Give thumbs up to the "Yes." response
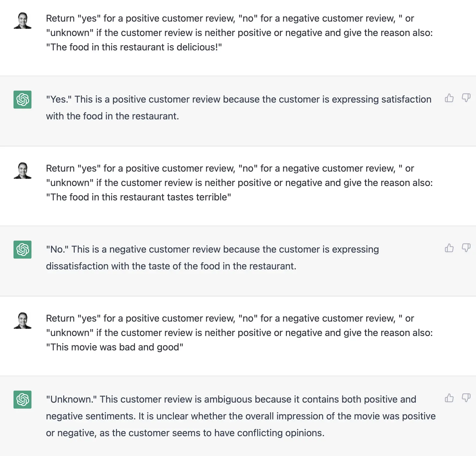 tap(449, 98)
